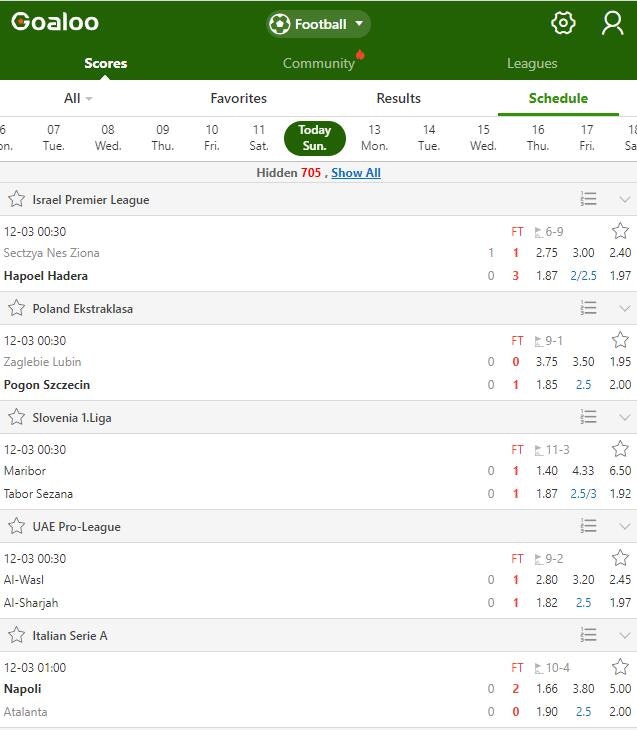Open the Results tab
Viewport: 637px width, 730px height.
click(x=399, y=98)
